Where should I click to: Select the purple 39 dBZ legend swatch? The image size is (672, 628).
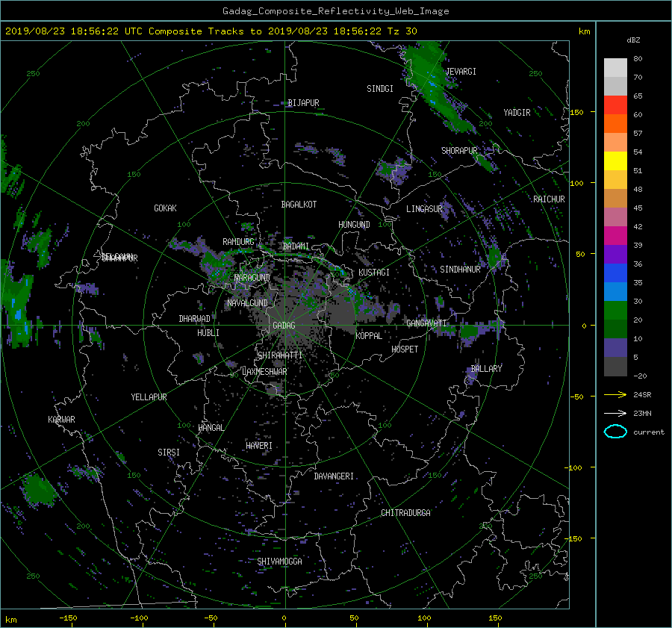615,254
